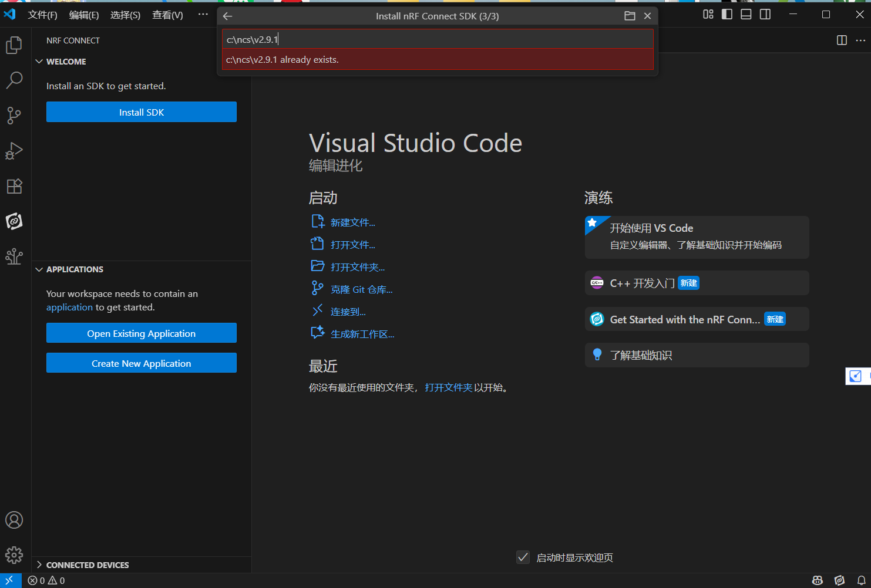The height and width of the screenshot is (588, 871).
Task: Open the Run and Debug view
Action: point(14,151)
